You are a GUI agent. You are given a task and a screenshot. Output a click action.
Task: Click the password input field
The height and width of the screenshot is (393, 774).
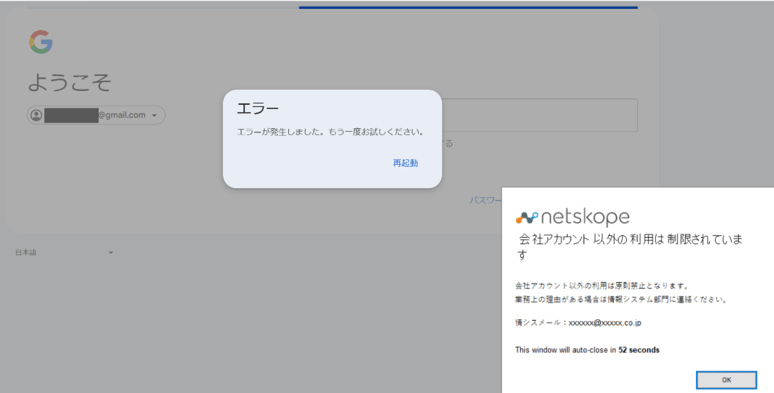540,115
